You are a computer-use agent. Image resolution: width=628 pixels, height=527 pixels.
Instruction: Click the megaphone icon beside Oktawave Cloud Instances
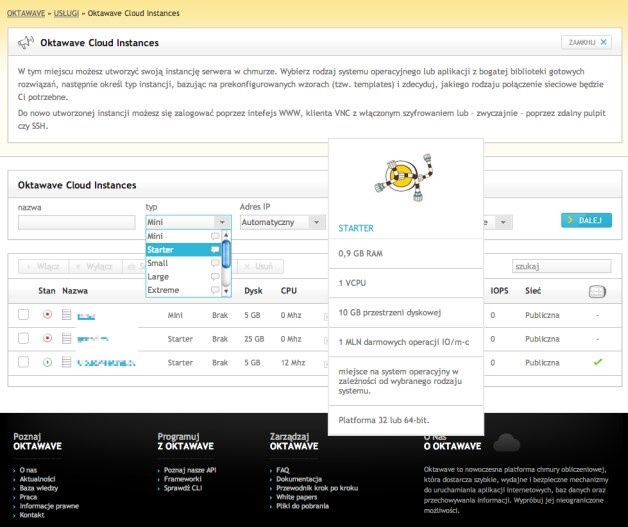tap(26, 42)
